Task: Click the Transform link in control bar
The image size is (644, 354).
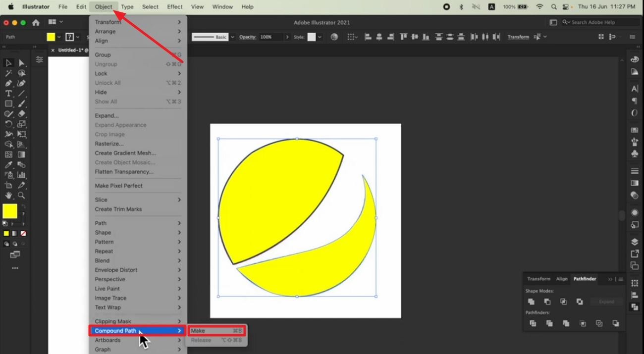Action: pyautogui.click(x=518, y=37)
